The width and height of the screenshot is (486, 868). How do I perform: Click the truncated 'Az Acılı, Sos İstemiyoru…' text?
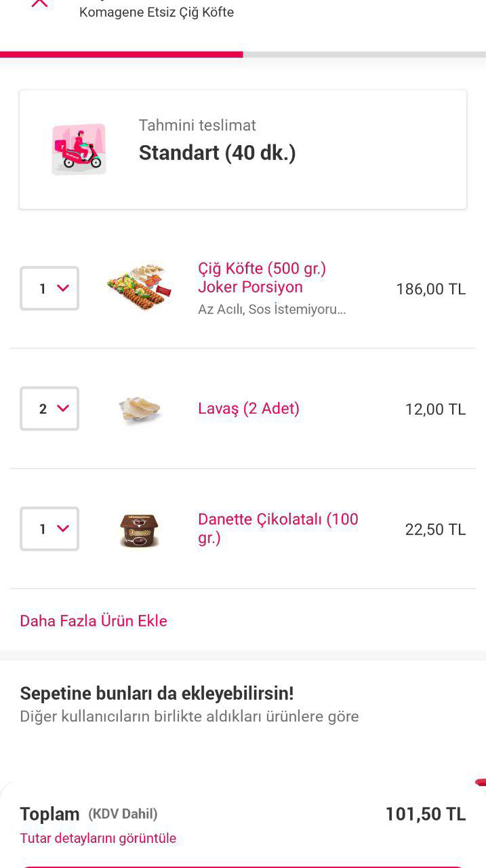272,310
